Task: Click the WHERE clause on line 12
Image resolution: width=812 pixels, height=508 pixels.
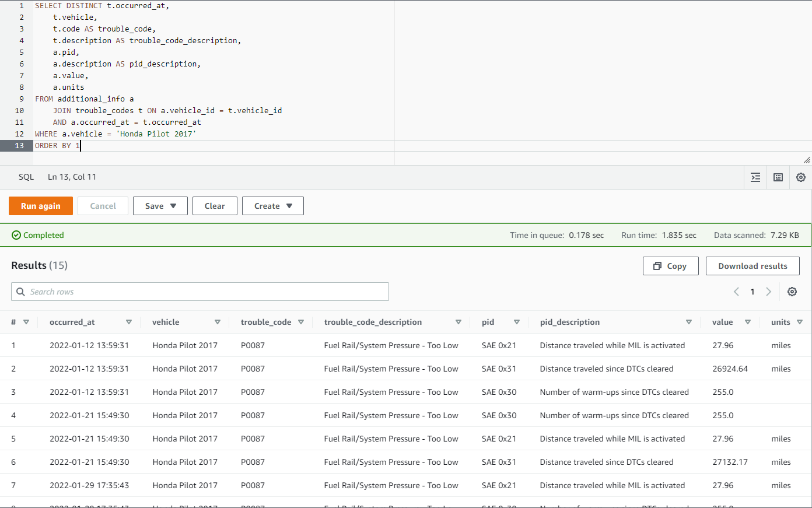Action: [x=116, y=134]
